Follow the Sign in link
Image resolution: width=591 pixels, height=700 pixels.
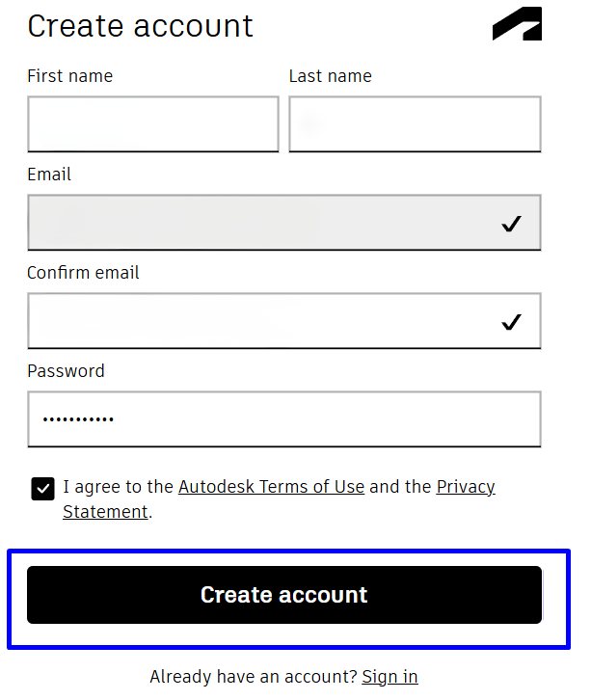pyautogui.click(x=390, y=677)
